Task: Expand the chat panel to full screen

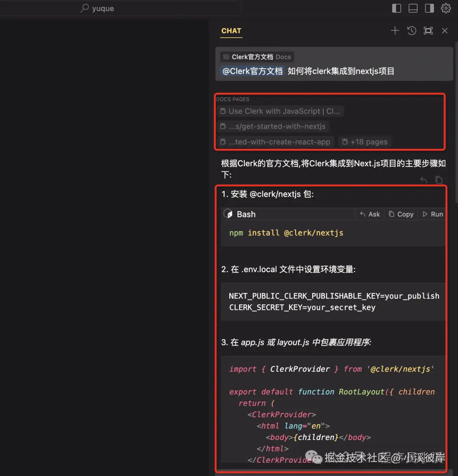Action: pos(428,31)
